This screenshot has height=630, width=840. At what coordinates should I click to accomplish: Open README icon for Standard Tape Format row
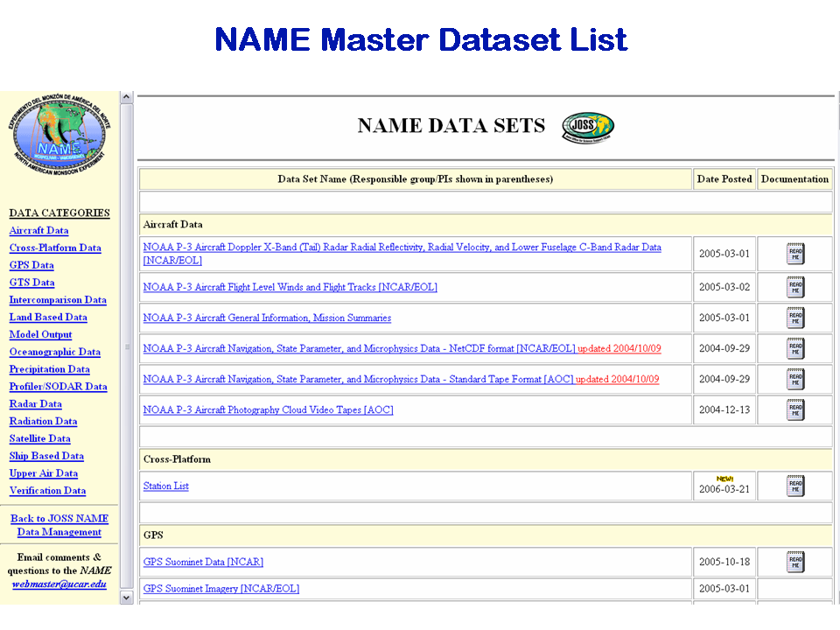795,379
